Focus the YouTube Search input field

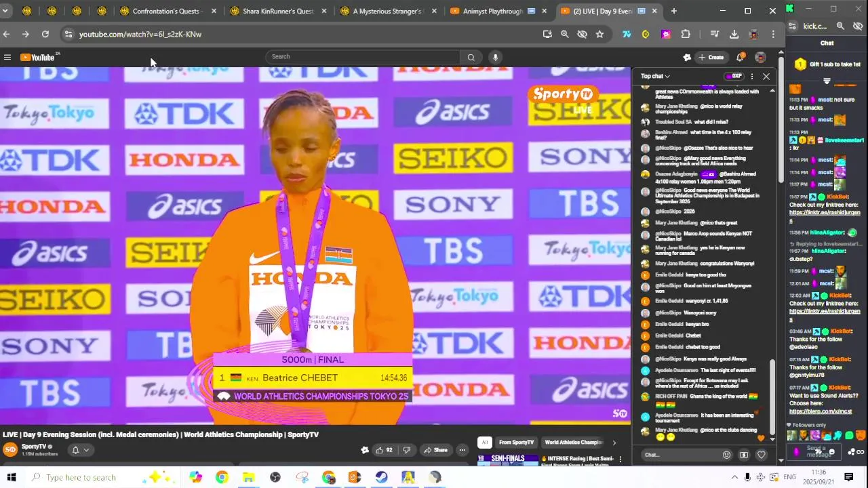point(363,57)
